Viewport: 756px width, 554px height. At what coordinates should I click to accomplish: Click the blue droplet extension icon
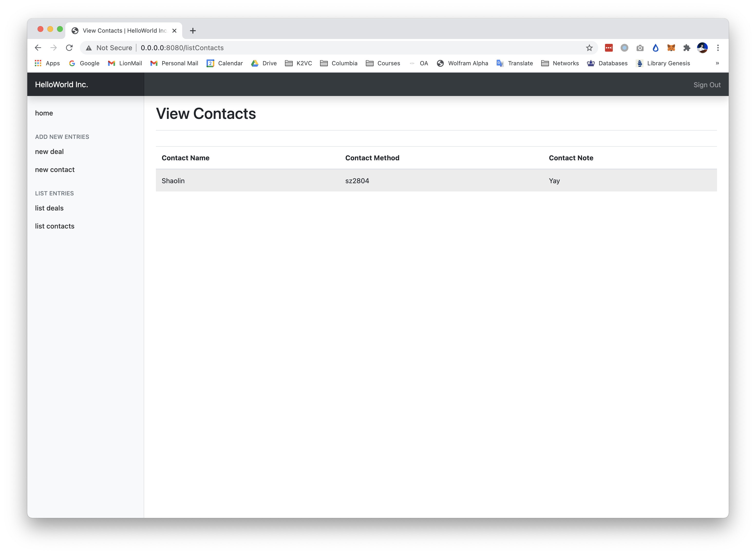pyautogui.click(x=655, y=48)
